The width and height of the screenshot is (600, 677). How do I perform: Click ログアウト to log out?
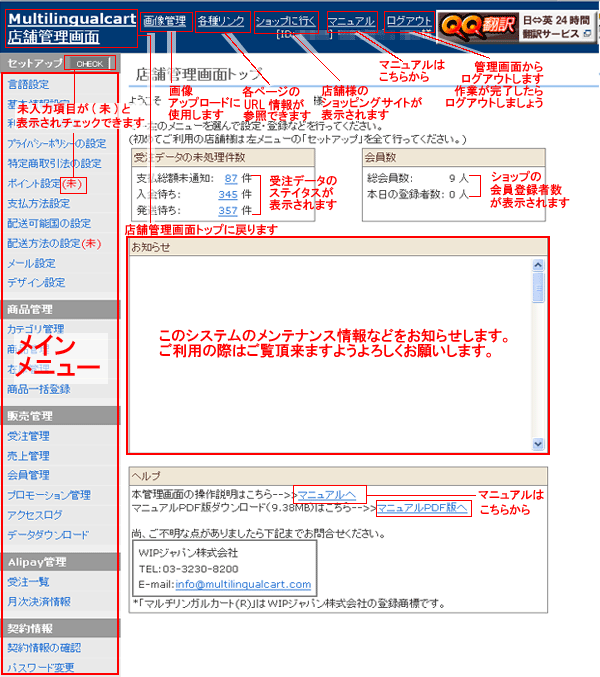[409, 21]
